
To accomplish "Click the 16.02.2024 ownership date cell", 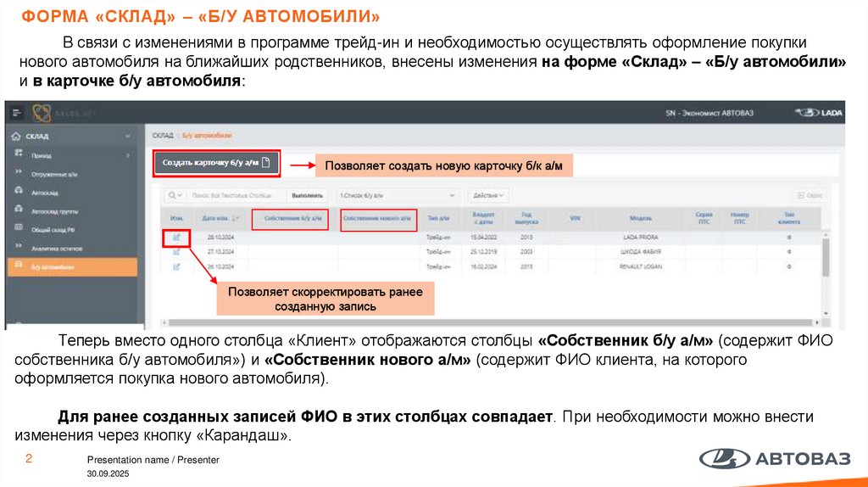I will [483, 267].
